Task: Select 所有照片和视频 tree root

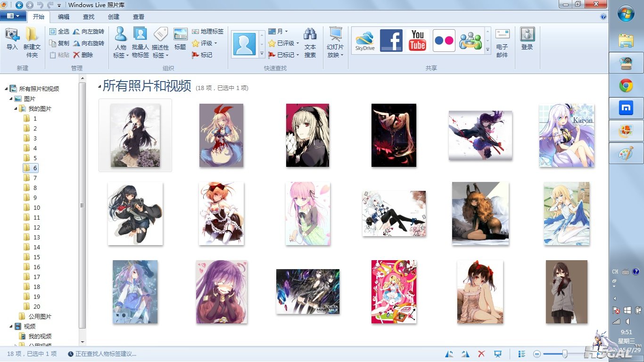Action: click(34, 89)
